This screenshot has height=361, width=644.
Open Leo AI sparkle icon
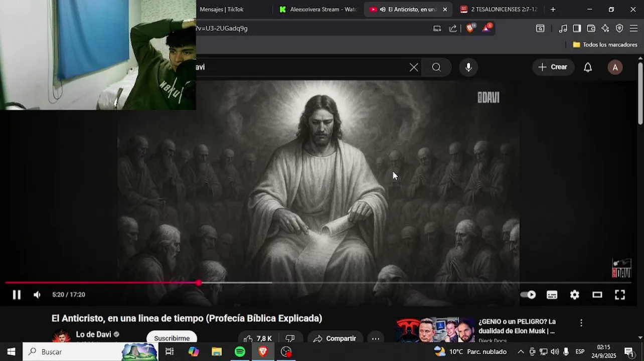point(605,29)
